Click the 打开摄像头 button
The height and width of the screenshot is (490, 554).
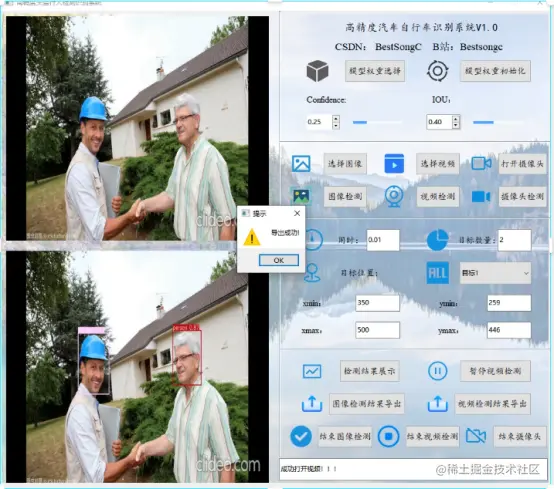(522, 164)
